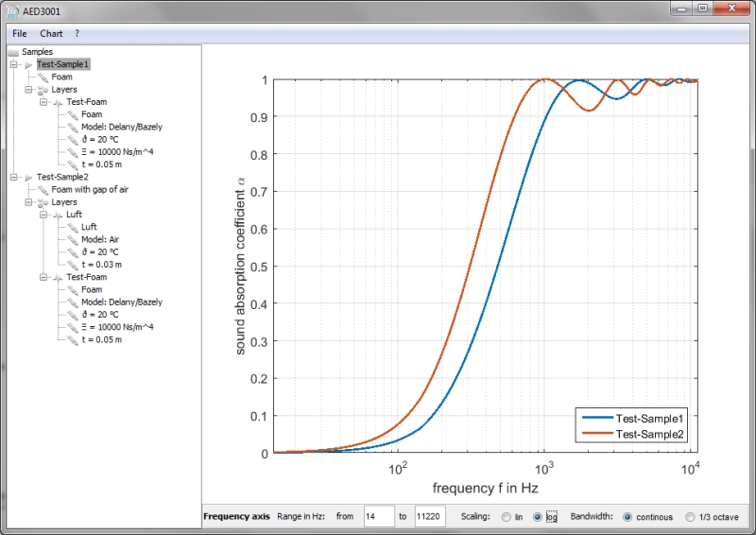Open the File menu
756x535 pixels.
coord(20,33)
